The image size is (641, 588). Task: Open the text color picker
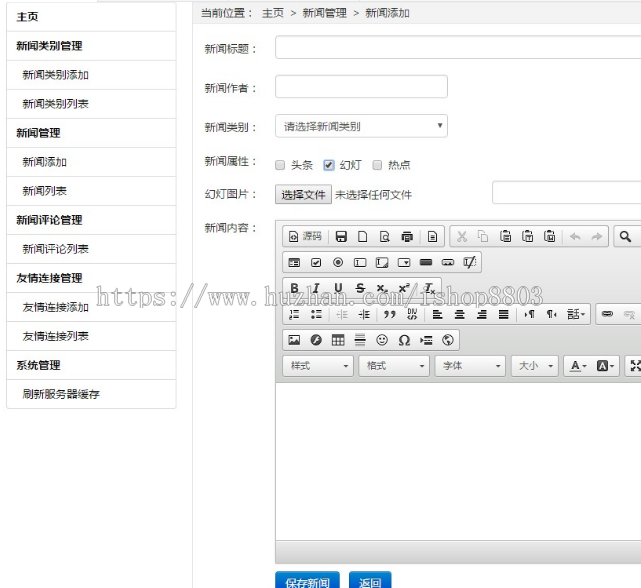[577, 366]
